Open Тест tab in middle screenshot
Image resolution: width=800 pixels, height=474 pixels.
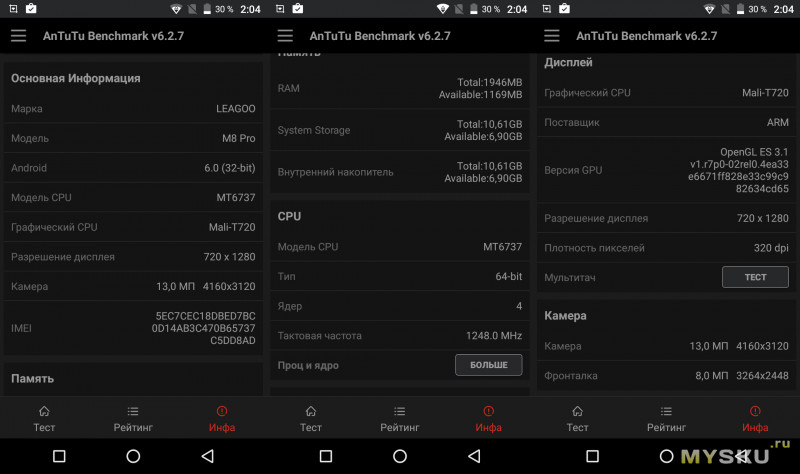(311, 419)
